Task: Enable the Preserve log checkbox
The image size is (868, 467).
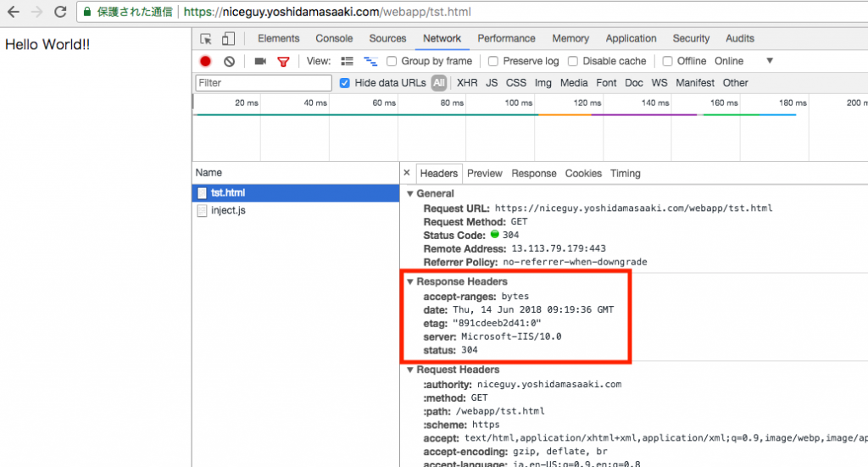Action: coord(493,61)
